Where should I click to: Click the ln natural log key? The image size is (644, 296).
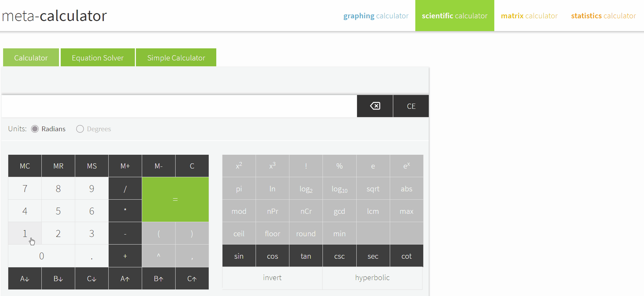(x=273, y=189)
